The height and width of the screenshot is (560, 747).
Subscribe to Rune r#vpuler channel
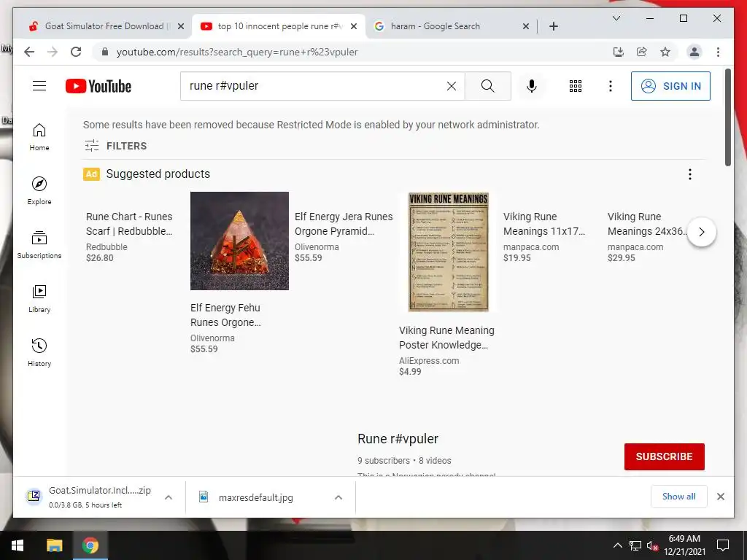pyautogui.click(x=664, y=456)
